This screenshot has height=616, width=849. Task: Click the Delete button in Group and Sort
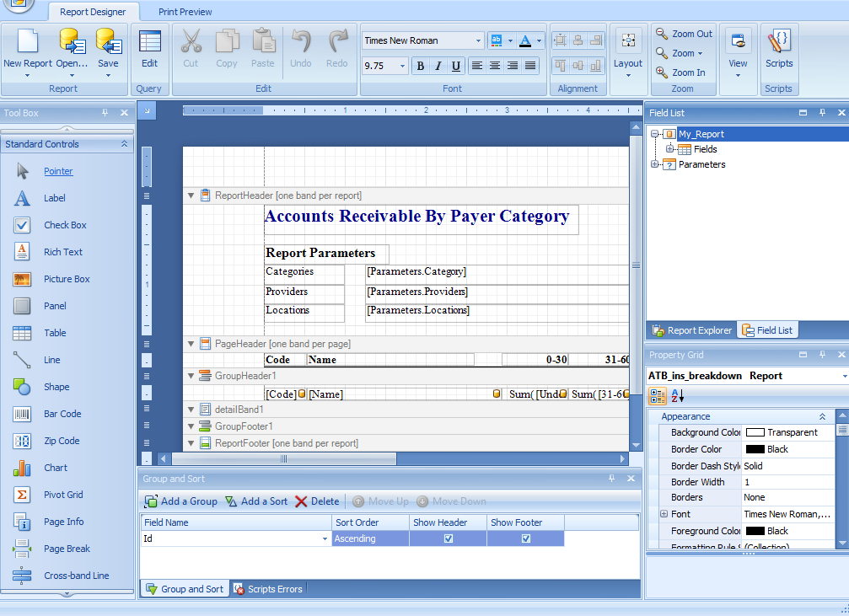tap(317, 501)
